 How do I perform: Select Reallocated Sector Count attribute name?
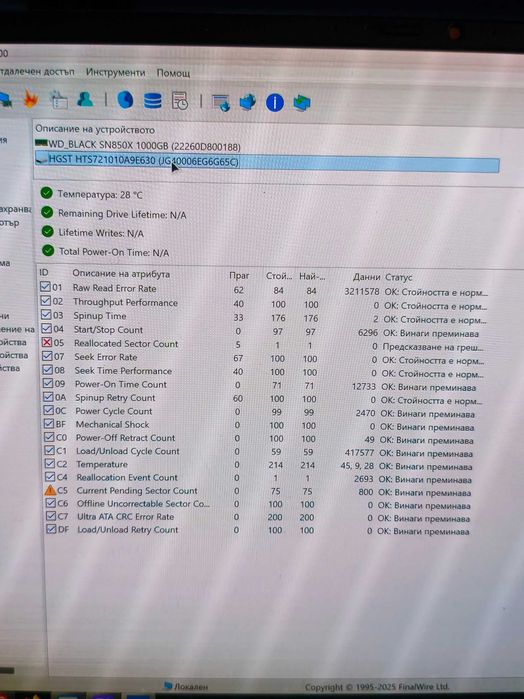click(126, 343)
